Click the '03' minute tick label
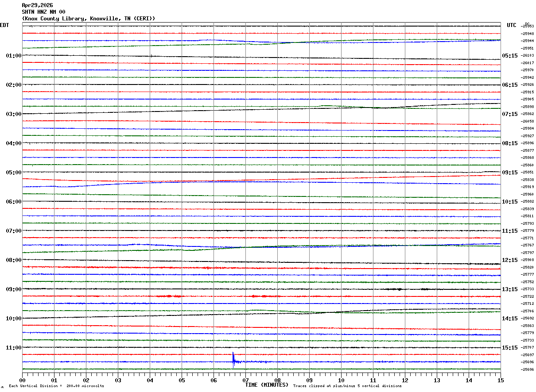This screenshot has height=392, width=536. pyautogui.click(x=118, y=380)
